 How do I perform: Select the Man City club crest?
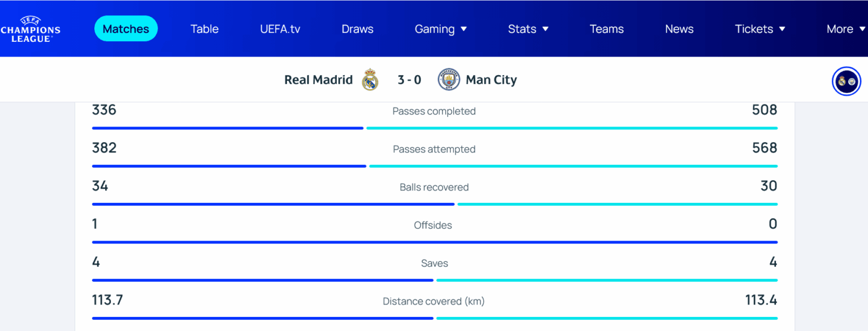448,80
